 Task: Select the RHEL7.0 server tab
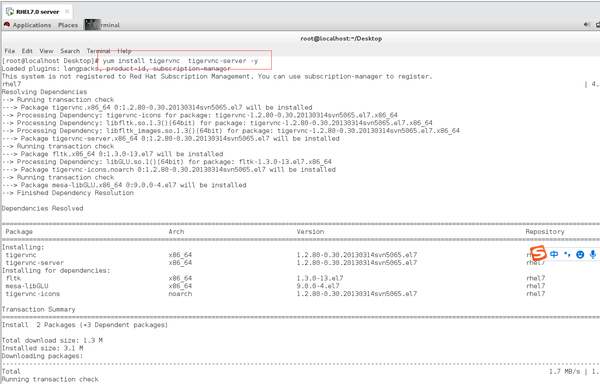click(x=38, y=12)
